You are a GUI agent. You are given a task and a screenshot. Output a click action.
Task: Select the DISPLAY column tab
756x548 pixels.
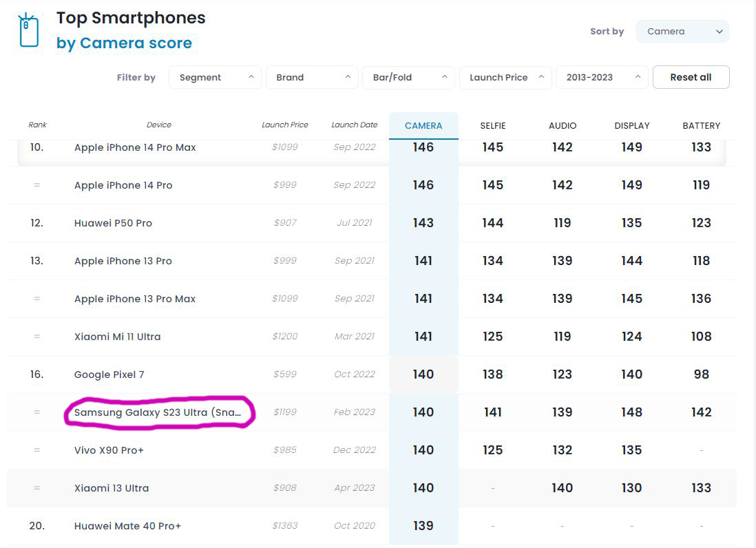pos(631,126)
